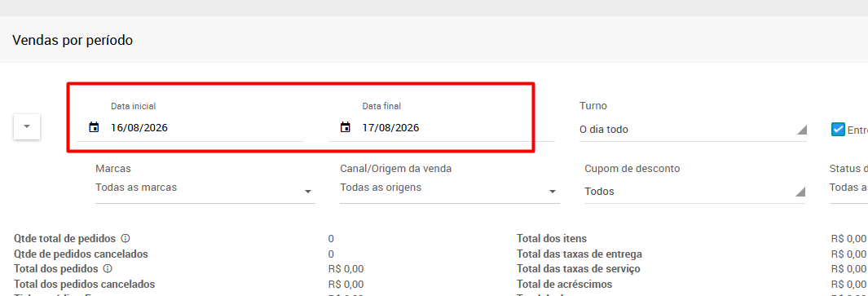Select the Turno 'O dia todo' field

pos(693,130)
